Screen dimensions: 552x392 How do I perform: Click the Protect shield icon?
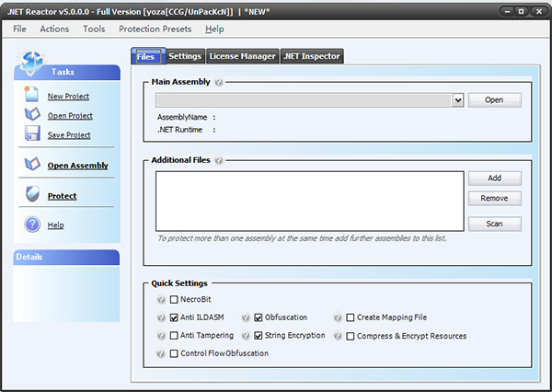(31, 195)
